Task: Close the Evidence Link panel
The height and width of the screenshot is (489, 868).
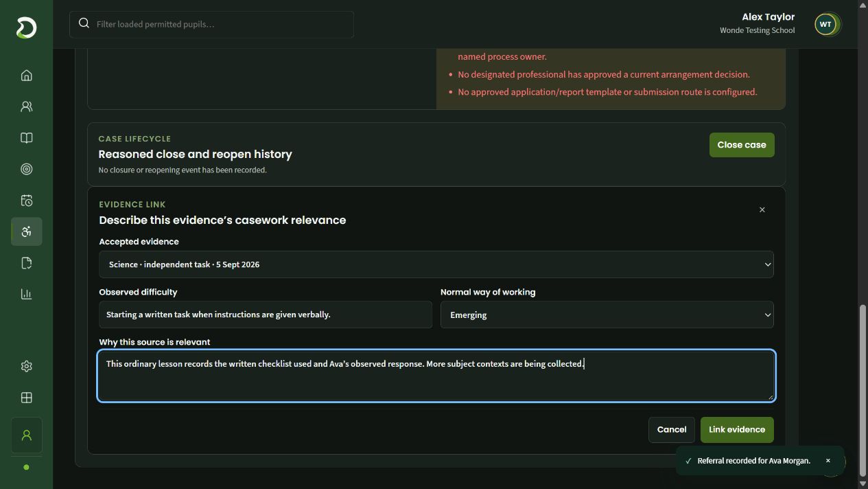Action: [x=762, y=210]
